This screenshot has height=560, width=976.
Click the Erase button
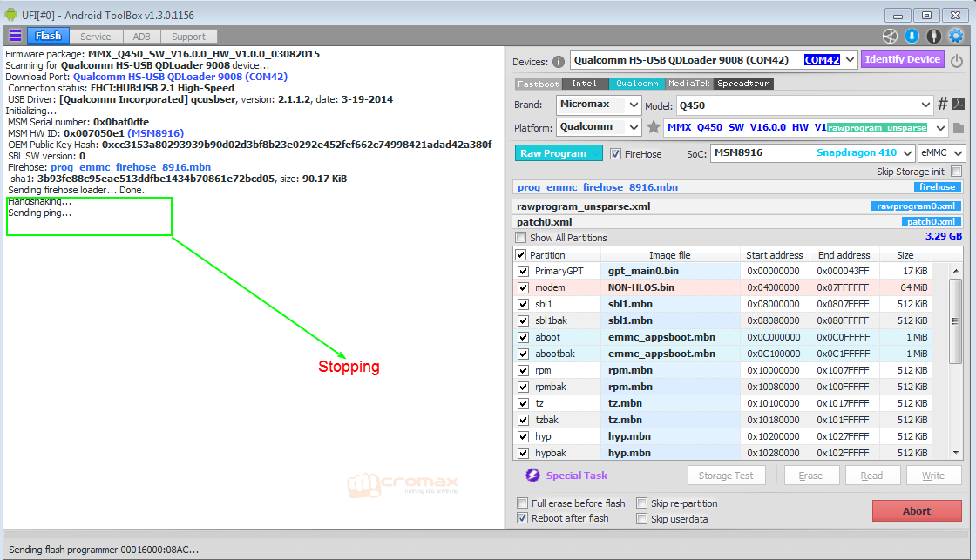coord(810,476)
